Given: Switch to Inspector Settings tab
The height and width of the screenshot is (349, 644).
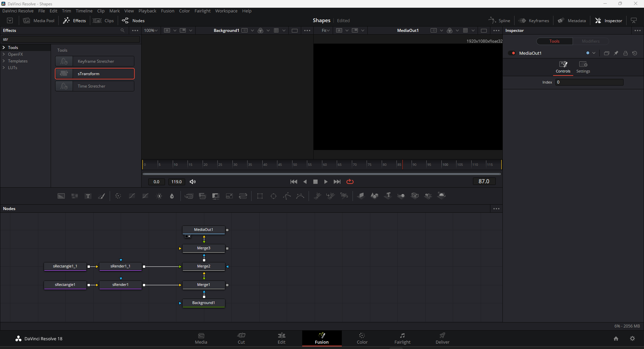Looking at the screenshot, I should pos(583,67).
